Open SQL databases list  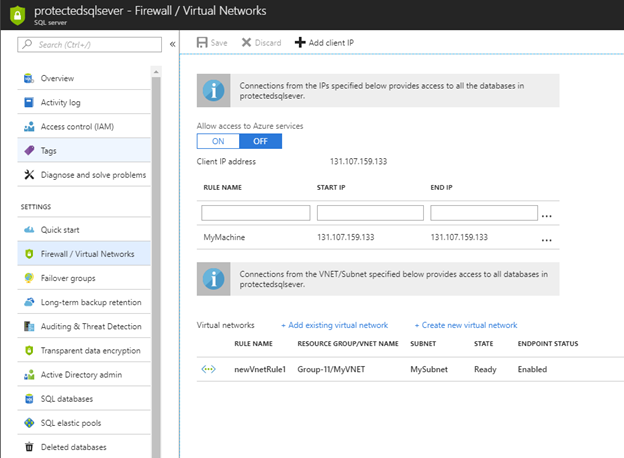[x=84, y=399]
